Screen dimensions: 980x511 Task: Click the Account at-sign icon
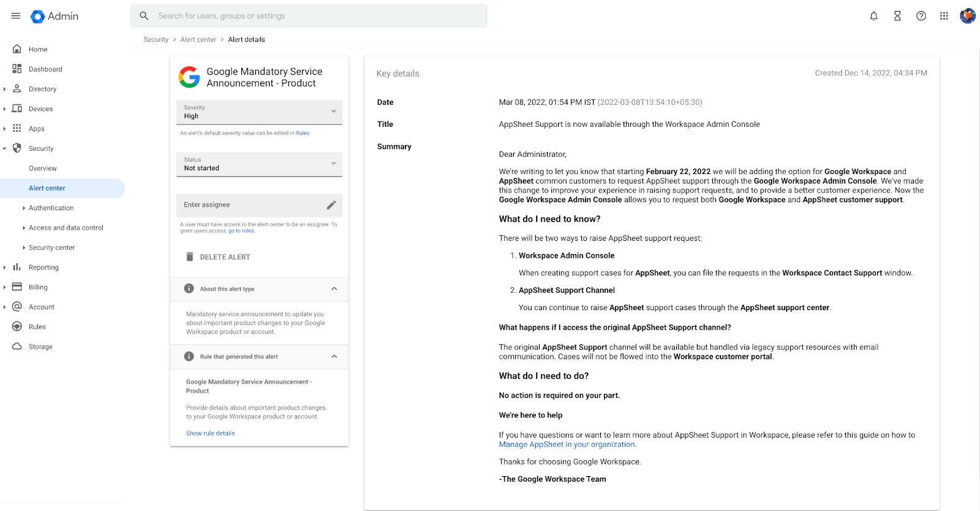coord(17,306)
